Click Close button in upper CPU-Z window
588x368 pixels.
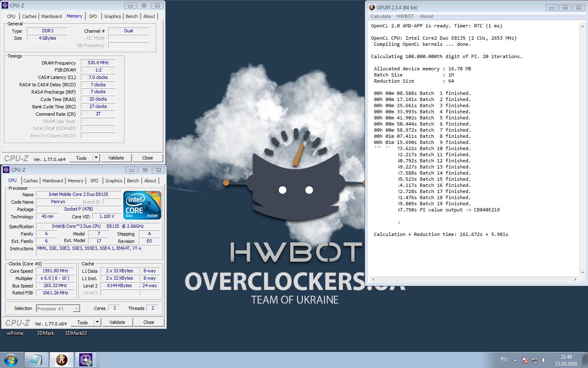pos(147,158)
